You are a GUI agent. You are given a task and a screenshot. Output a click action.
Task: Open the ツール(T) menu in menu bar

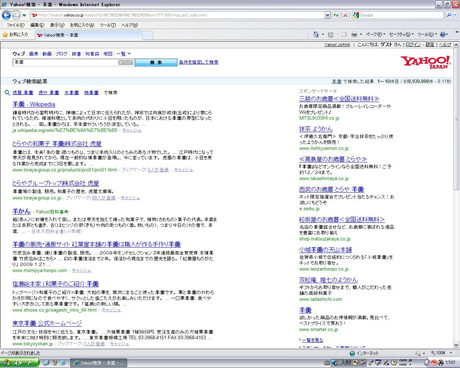click(x=108, y=25)
